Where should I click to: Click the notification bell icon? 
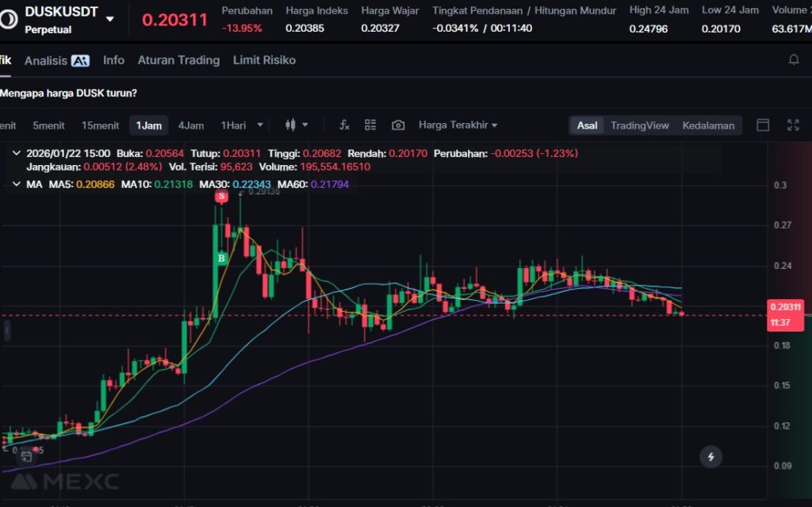[793, 60]
